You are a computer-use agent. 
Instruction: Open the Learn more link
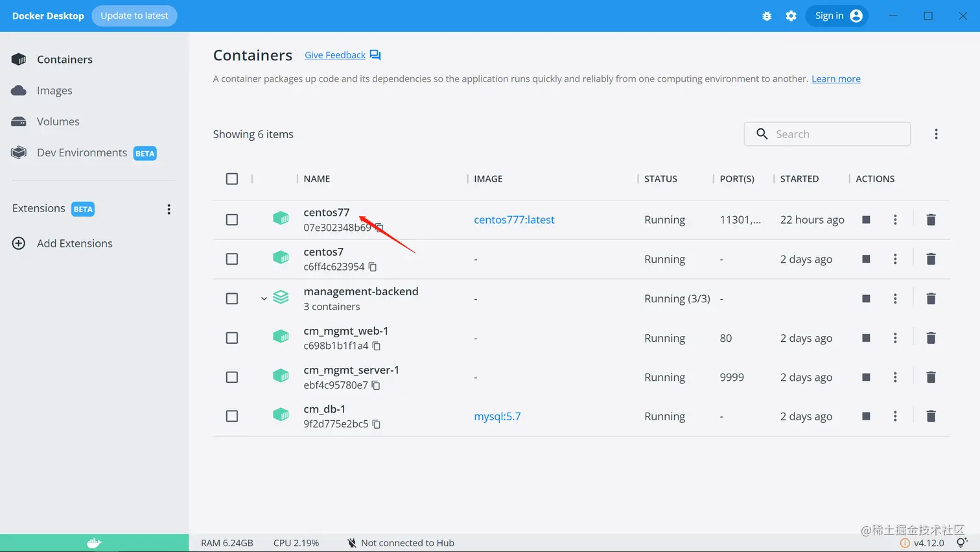click(836, 79)
